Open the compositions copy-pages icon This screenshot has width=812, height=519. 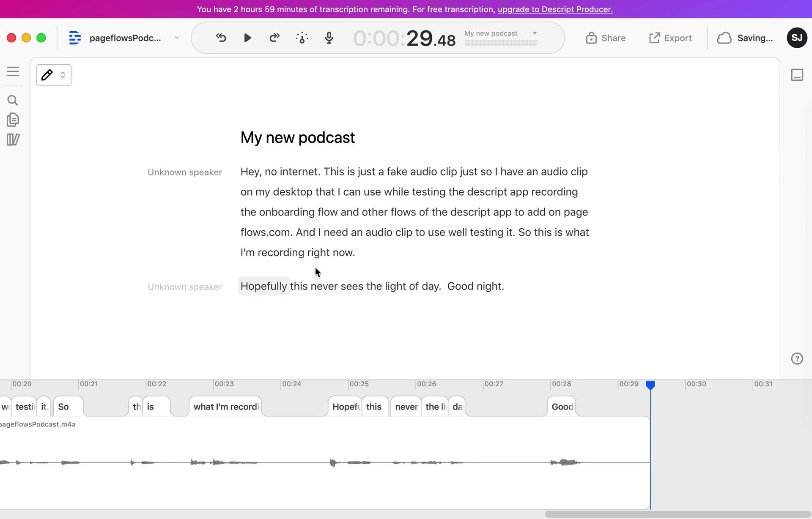pos(13,120)
